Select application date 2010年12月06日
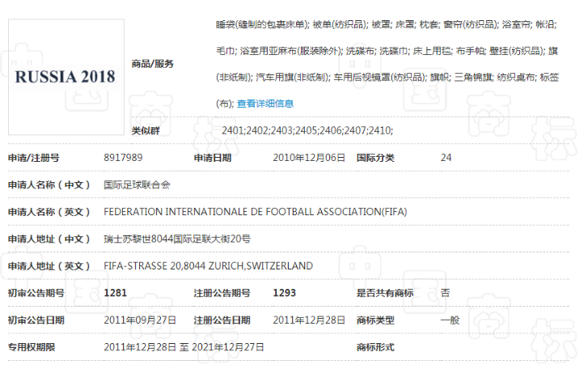Image resolution: width=588 pixels, height=373 pixels. click(x=309, y=158)
